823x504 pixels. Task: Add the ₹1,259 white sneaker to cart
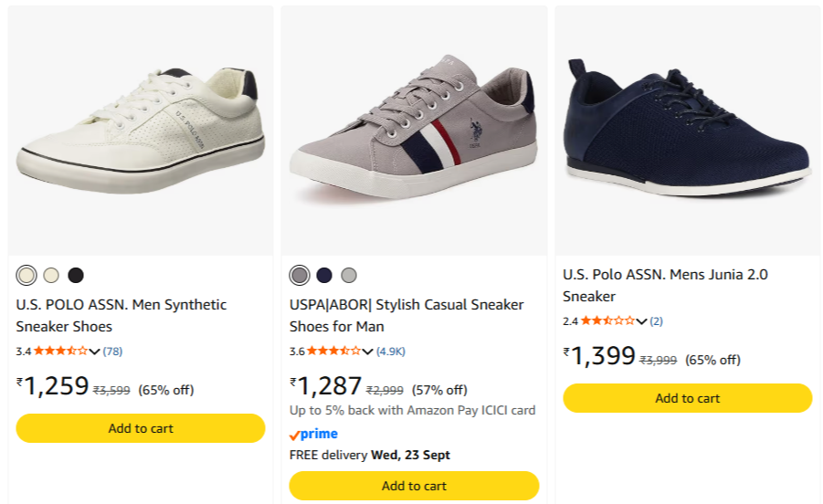(x=141, y=428)
